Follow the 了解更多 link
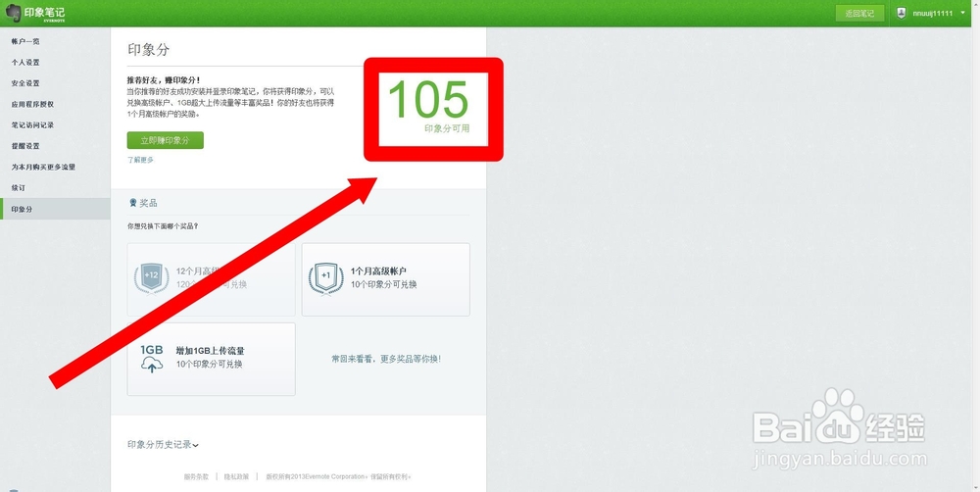The image size is (980, 492). pyautogui.click(x=140, y=160)
